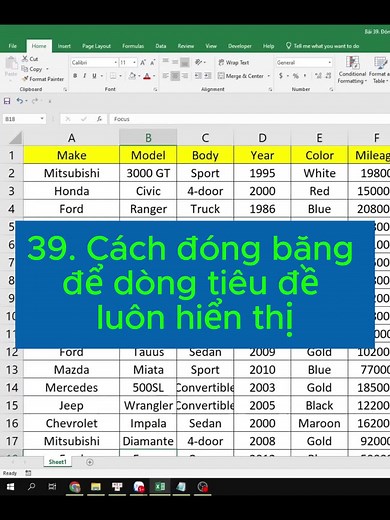The image size is (390, 520).
Task: Open the Calibri font name dropdown
Action: coord(115,62)
